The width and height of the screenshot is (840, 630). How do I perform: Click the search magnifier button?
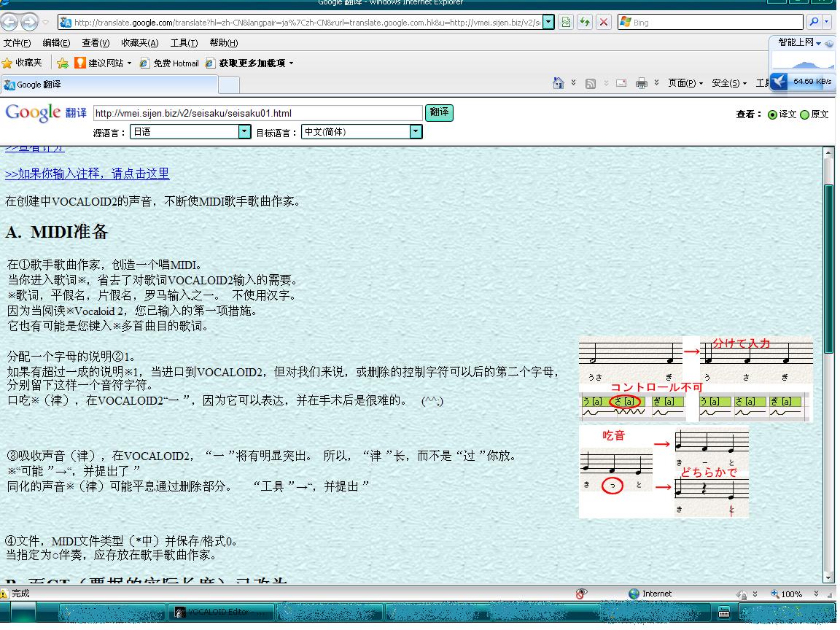(x=814, y=22)
